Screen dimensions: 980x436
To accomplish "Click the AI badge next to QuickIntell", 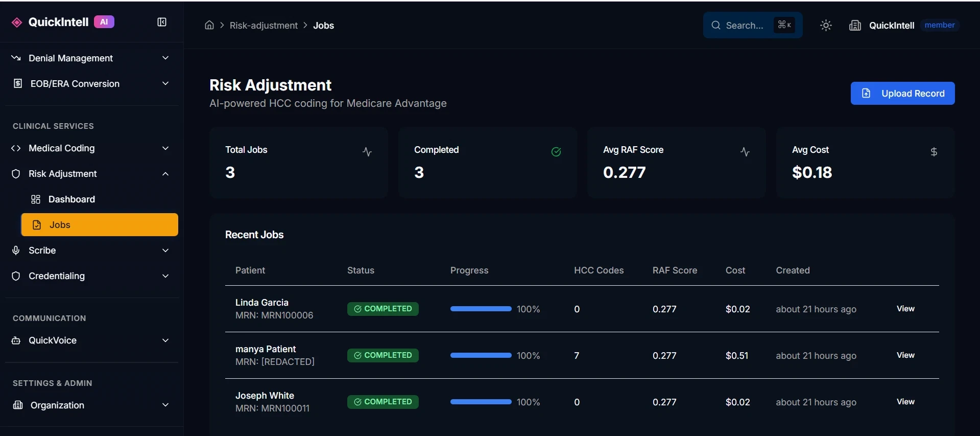I will click(x=104, y=22).
